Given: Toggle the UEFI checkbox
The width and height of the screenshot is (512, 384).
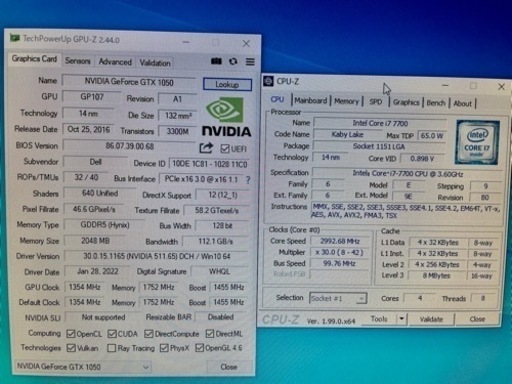Looking at the screenshot, I should point(225,149).
